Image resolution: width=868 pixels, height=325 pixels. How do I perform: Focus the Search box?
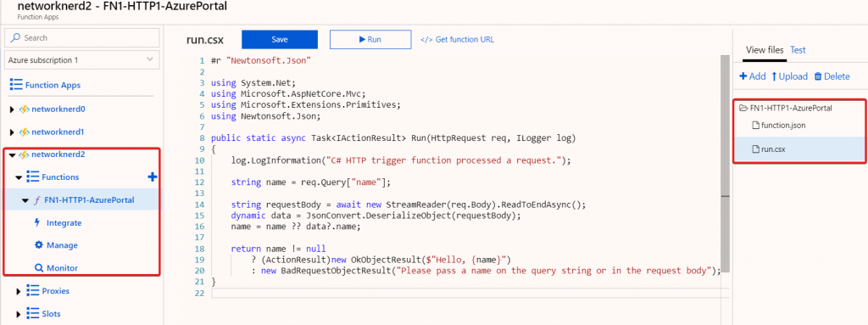coord(82,37)
